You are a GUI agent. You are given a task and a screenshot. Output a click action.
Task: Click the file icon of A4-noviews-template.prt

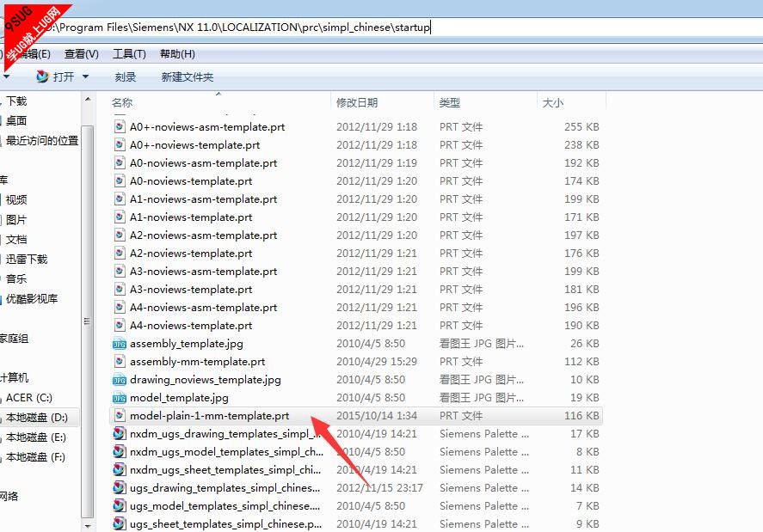120,326
